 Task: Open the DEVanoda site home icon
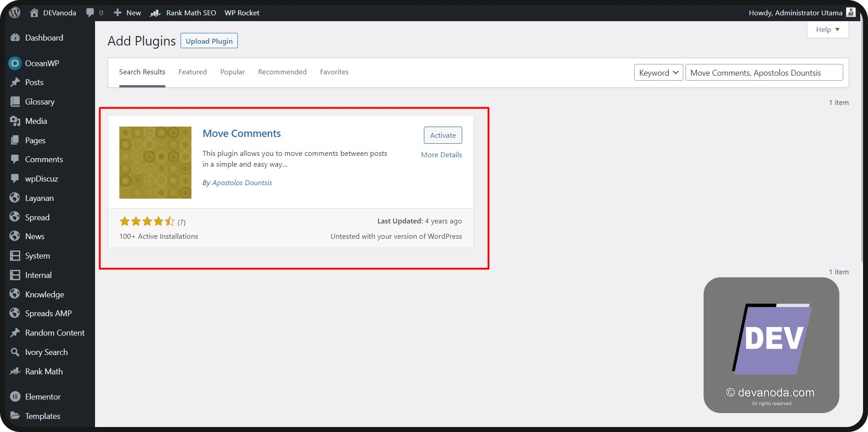34,13
